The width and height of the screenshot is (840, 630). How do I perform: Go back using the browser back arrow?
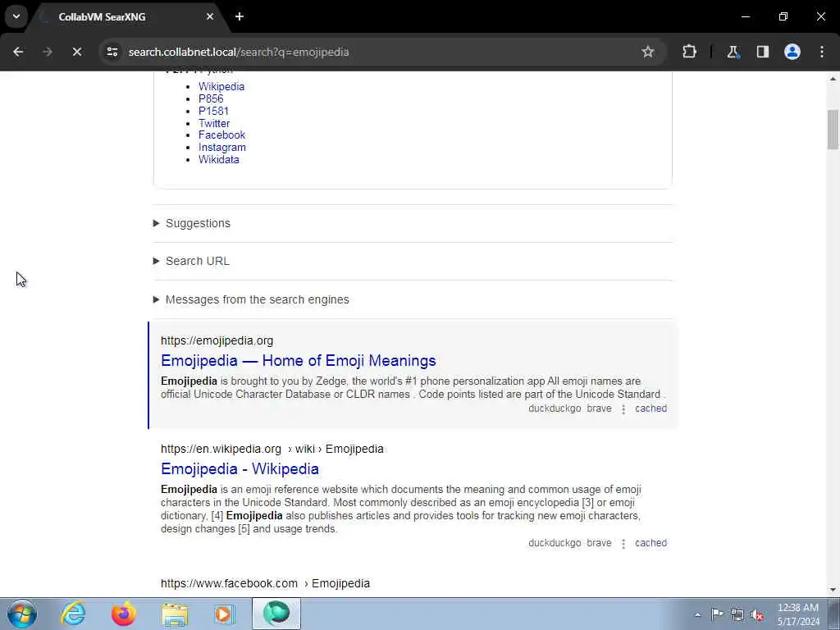pyautogui.click(x=18, y=52)
